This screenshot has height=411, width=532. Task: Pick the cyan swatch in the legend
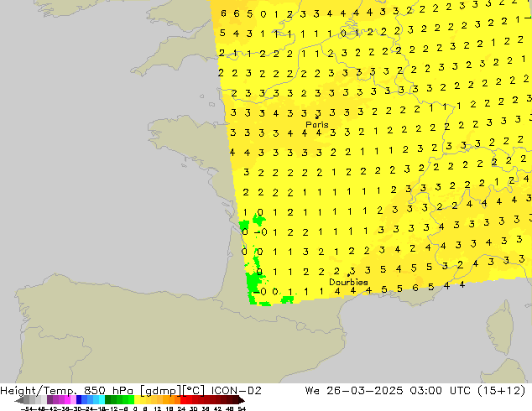pos(102,400)
